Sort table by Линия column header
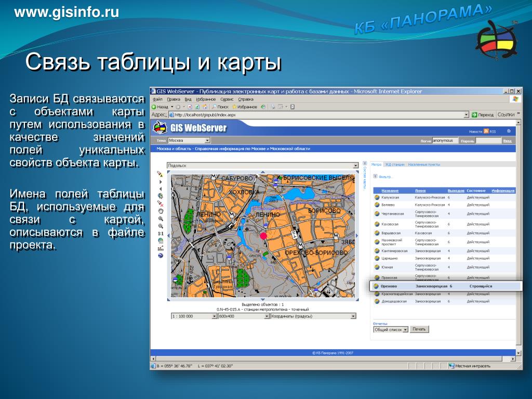Image resolution: width=532 pixels, height=399 pixels. point(420,191)
